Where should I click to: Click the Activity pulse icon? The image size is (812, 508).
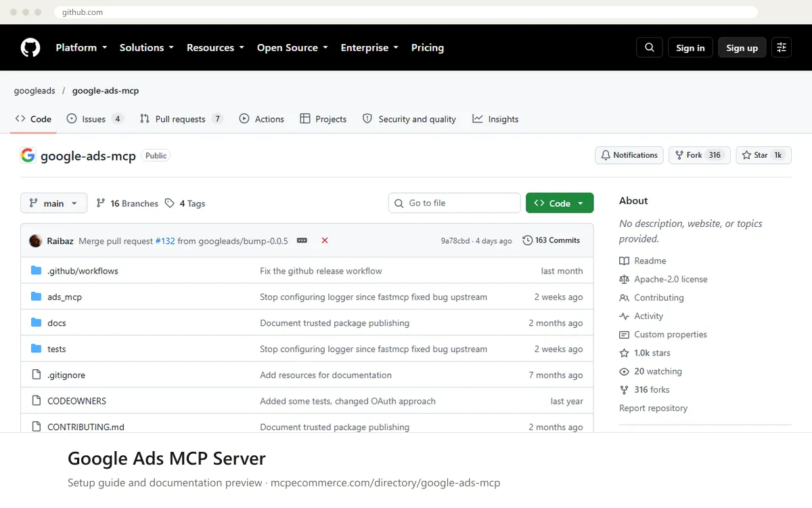[624, 316]
